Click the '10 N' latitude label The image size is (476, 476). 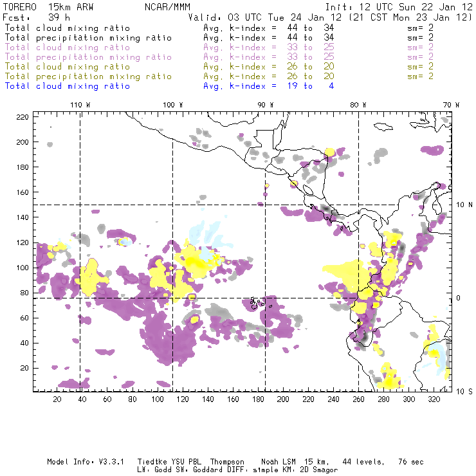pos(464,205)
